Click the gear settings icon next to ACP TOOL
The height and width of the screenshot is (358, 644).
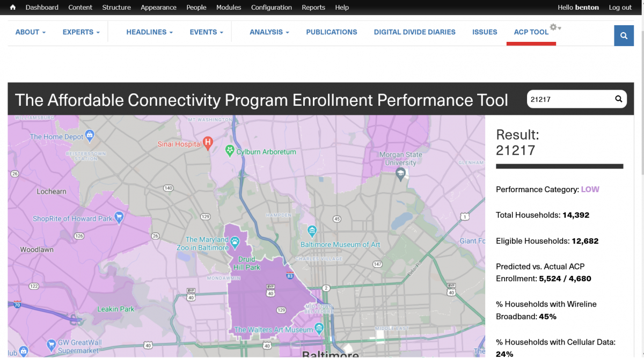(x=553, y=27)
